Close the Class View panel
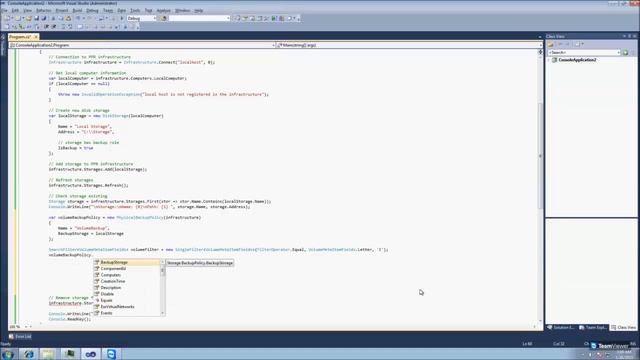The height and width of the screenshot is (360, 640). coord(635,36)
